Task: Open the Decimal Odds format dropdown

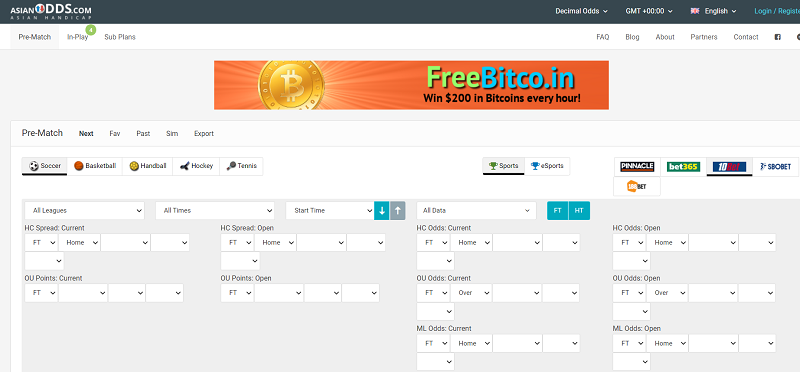Action: pos(582,11)
